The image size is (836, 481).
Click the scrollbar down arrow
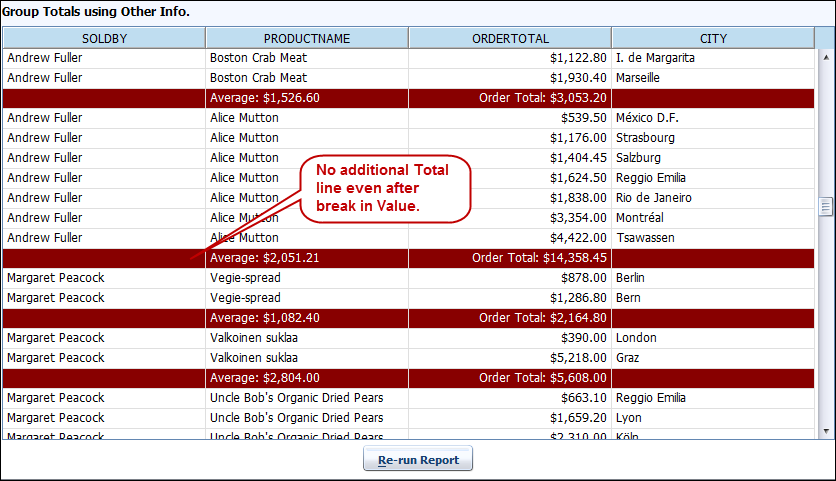click(825, 430)
